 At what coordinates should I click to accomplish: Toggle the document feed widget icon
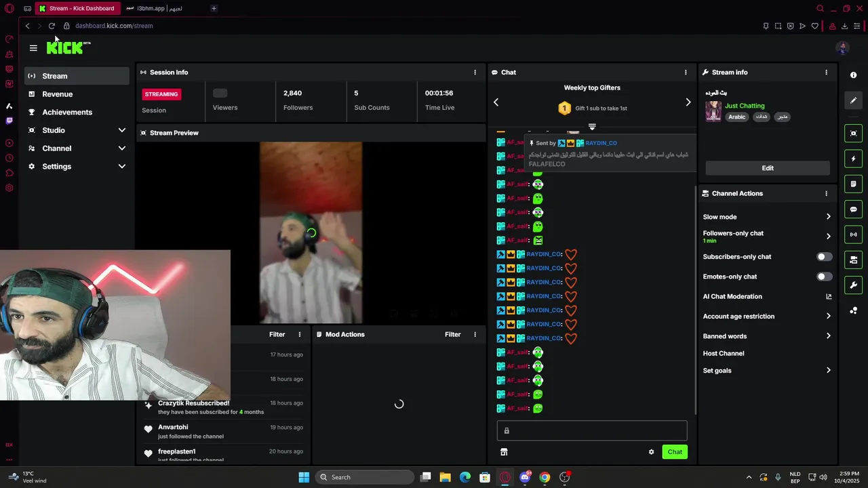click(x=854, y=184)
